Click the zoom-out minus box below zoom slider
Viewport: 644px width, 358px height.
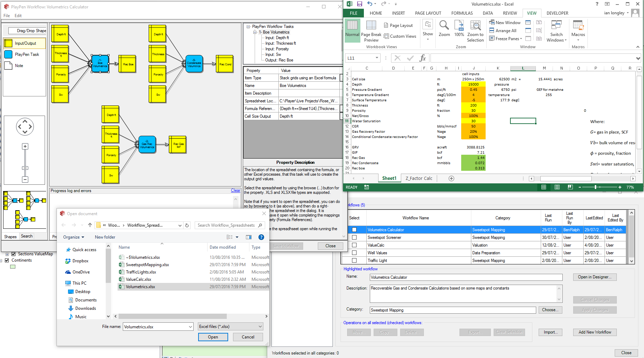coord(25,180)
